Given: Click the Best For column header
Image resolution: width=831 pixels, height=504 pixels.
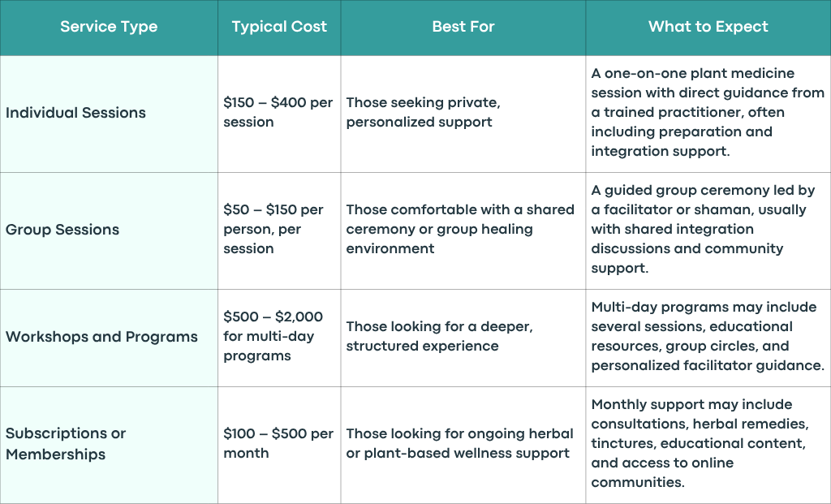Looking at the screenshot, I should [463, 27].
